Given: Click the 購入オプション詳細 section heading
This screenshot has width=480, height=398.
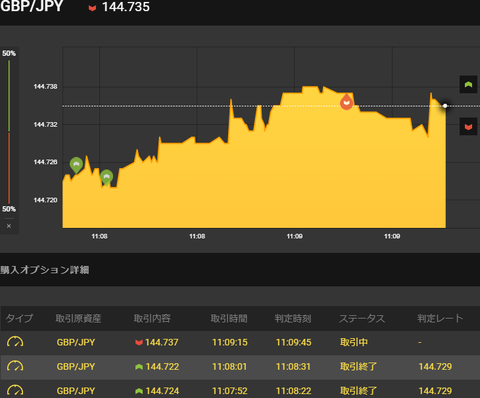Looking at the screenshot, I should 45,270.
